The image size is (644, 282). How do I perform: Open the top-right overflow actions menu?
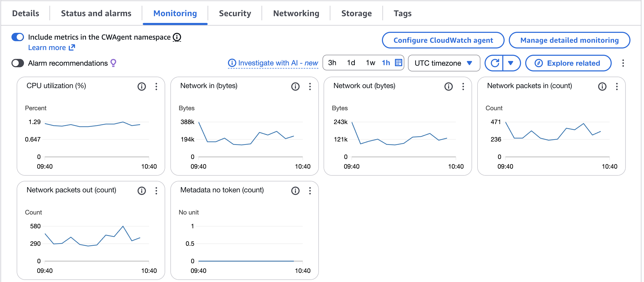[x=623, y=63]
